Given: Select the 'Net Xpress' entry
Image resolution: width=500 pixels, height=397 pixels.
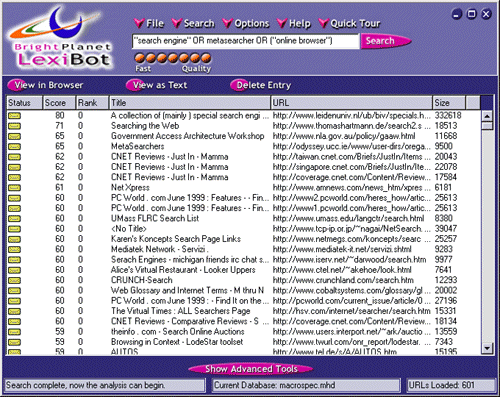Looking at the screenshot, I should 130,188.
